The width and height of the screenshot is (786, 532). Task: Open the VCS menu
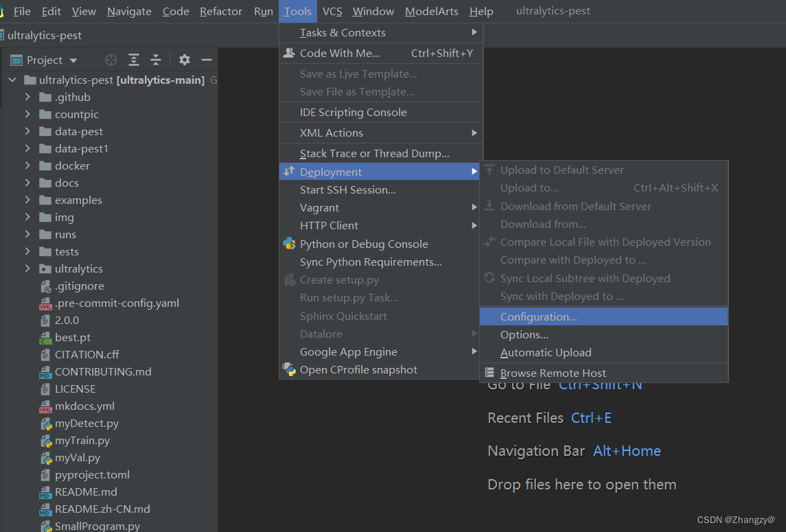pos(332,11)
